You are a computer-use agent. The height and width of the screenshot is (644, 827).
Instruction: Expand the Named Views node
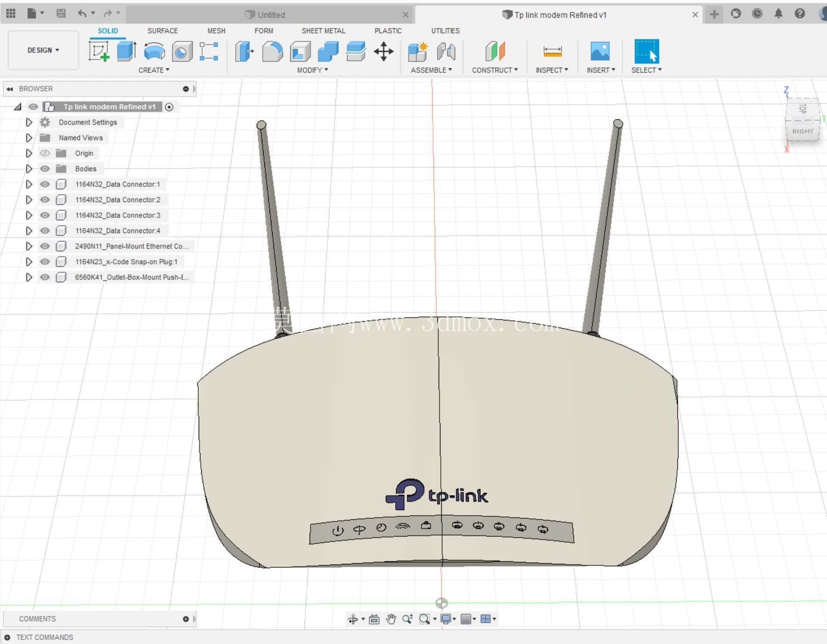pyautogui.click(x=29, y=138)
